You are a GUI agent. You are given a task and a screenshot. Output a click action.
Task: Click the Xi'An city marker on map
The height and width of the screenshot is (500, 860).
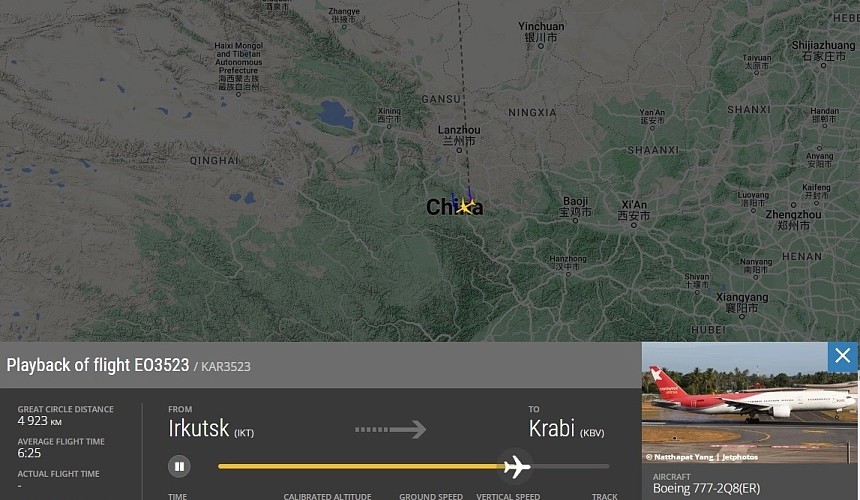click(633, 225)
